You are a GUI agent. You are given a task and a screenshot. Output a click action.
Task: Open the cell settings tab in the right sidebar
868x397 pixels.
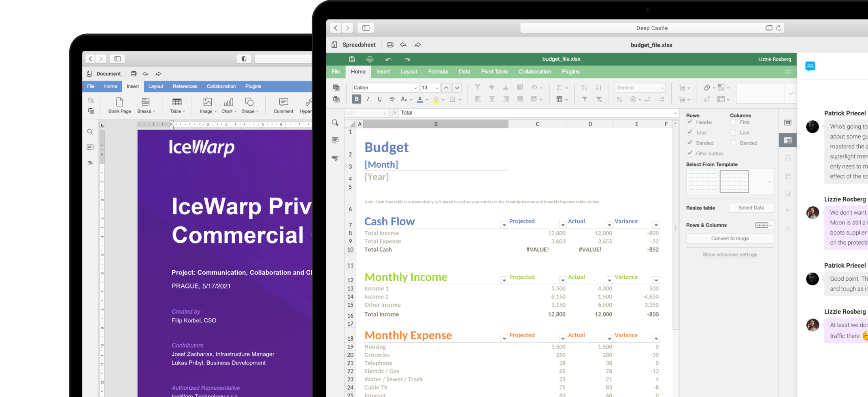788,122
